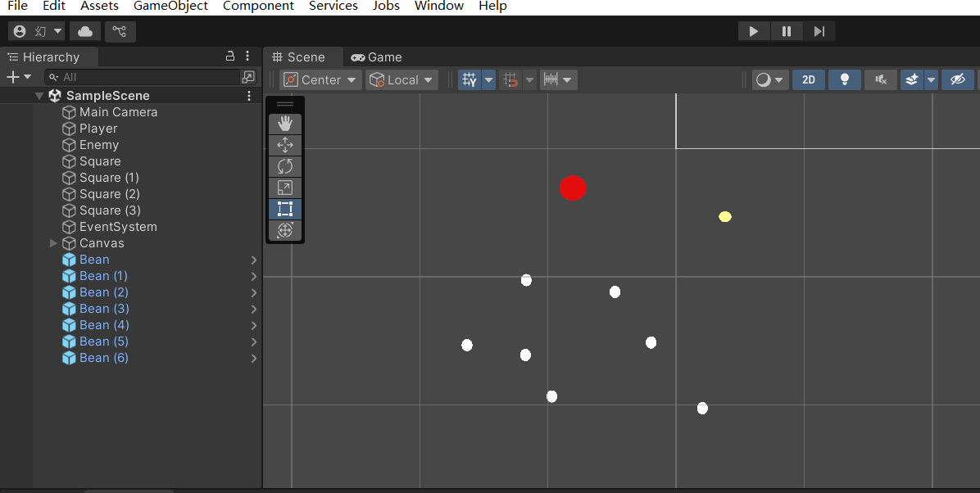This screenshot has height=493, width=980.
Task: Open the Center pivot dropdown
Action: [x=320, y=79]
